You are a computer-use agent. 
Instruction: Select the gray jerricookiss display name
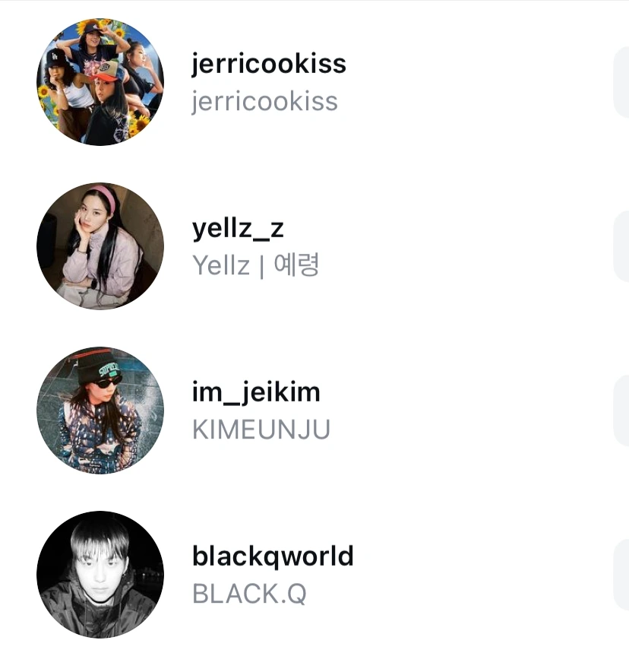(x=264, y=102)
